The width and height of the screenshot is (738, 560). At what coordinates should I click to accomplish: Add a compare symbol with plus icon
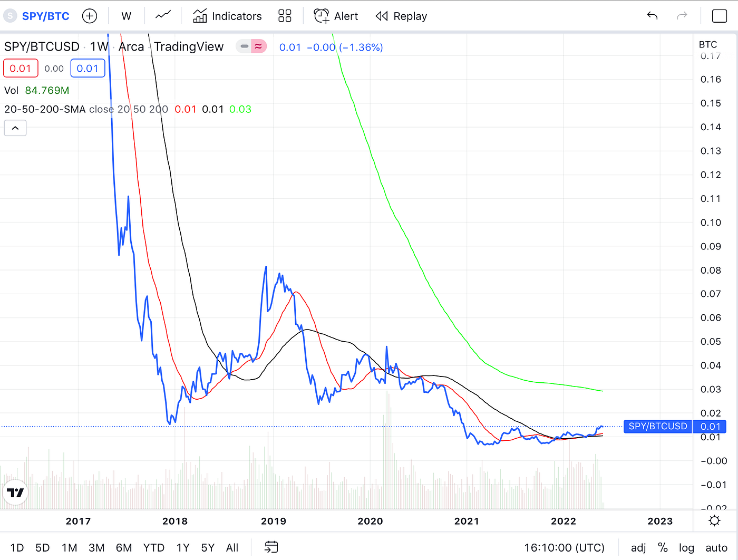pos(90,16)
